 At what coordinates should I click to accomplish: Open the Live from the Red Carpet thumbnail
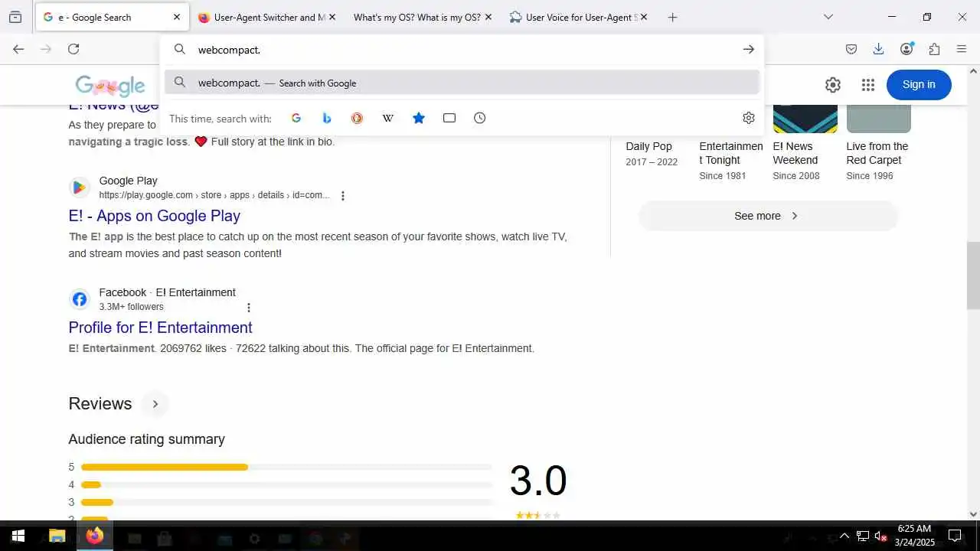[x=878, y=119]
